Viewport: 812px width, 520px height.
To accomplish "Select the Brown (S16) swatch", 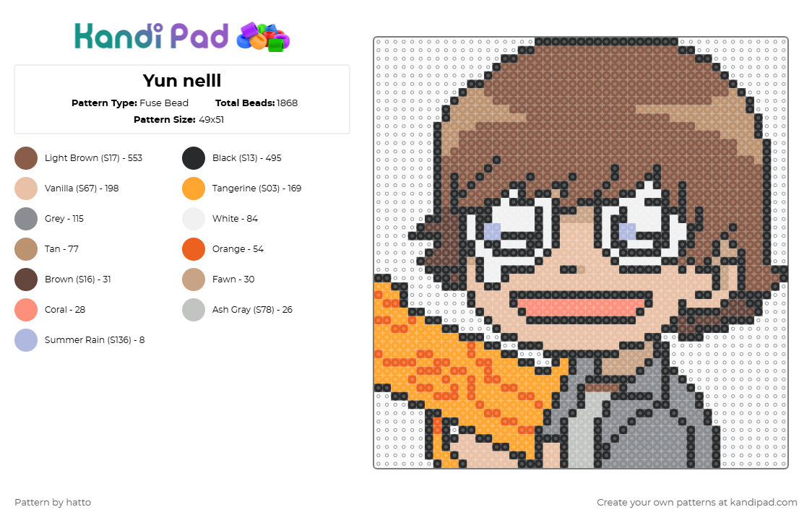I will (26, 279).
